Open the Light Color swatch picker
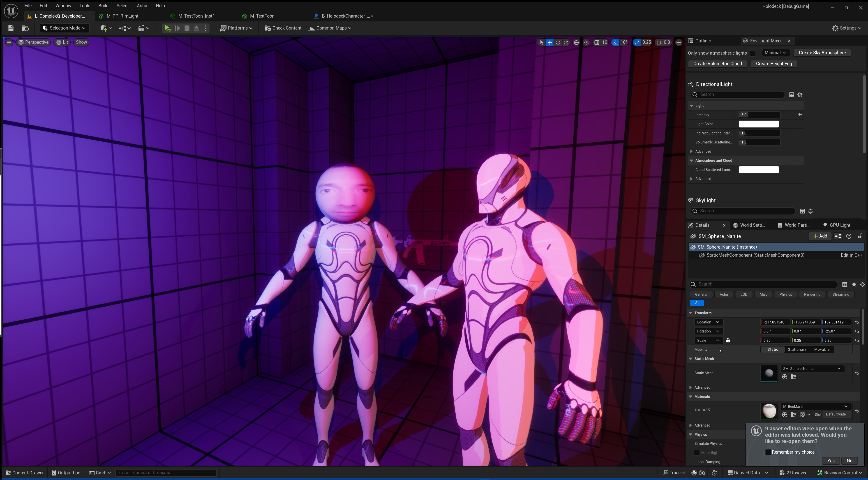Screen dimensions: 868x480 [759, 124]
